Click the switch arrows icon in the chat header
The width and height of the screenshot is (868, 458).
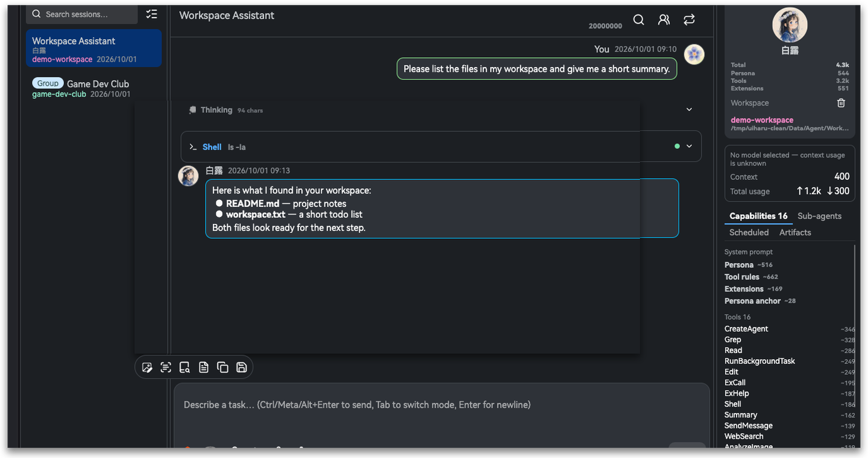689,20
